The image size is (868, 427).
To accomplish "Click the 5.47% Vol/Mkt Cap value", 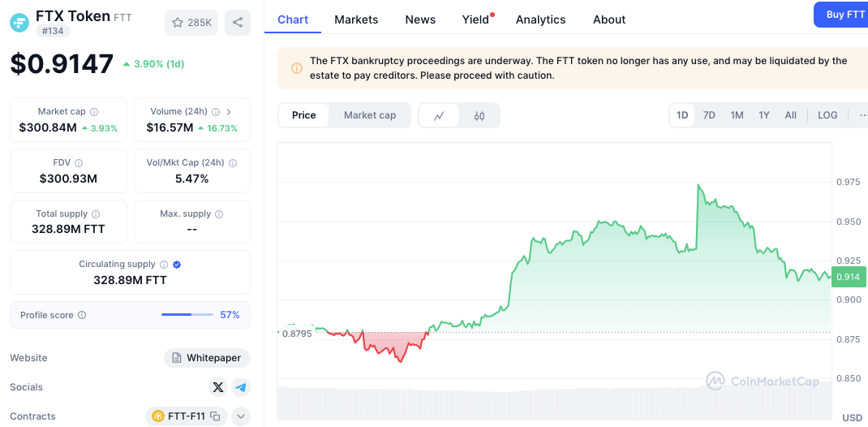I will 192,179.
